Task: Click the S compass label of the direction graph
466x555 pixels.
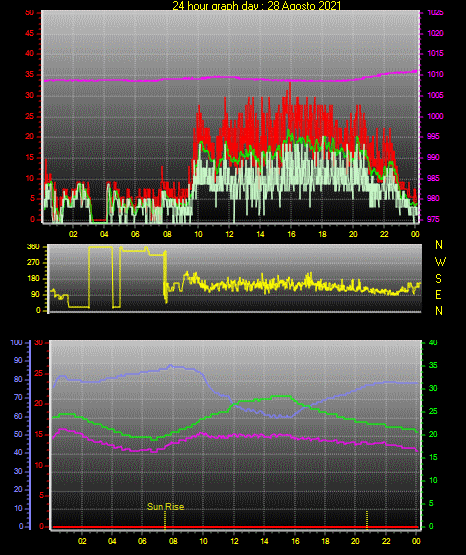Action: click(x=438, y=279)
